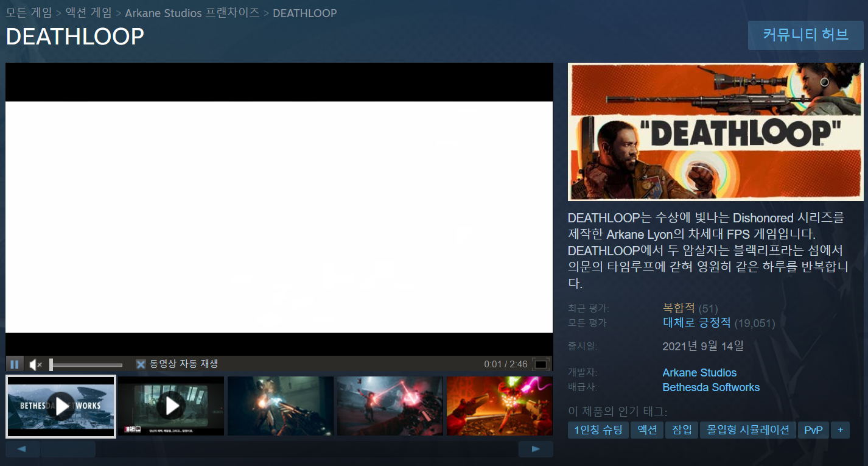Select the third screenshot thumbnail with gun flash

(281, 406)
